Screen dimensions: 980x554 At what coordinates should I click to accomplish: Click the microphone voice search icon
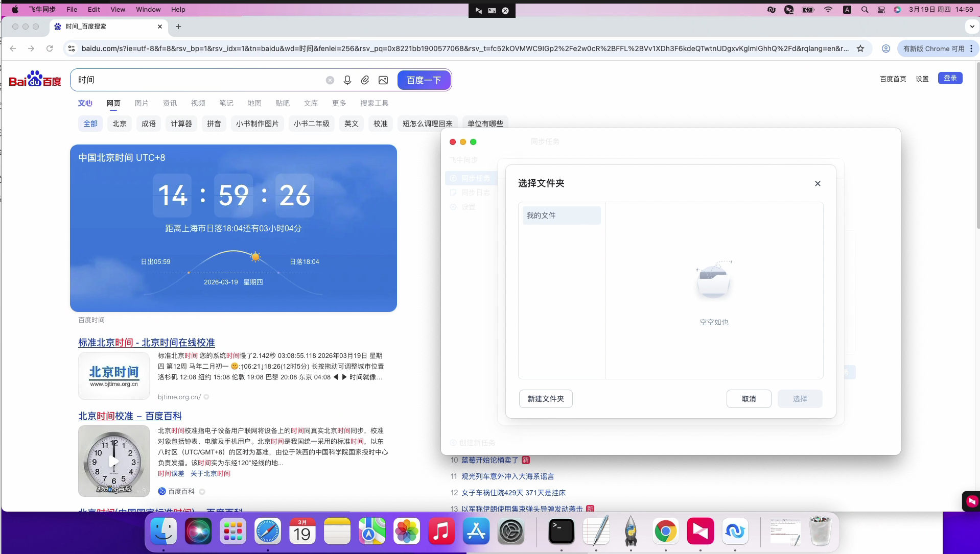click(x=347, y=80)
